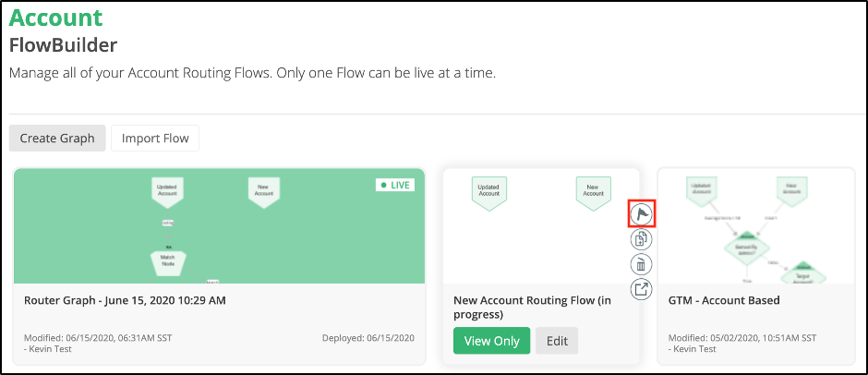Image resolution: width=868 pixels, height=375 pixels.
Task: Click Edit on New Account Routing Flow
Action: click(x=557, y=341)
